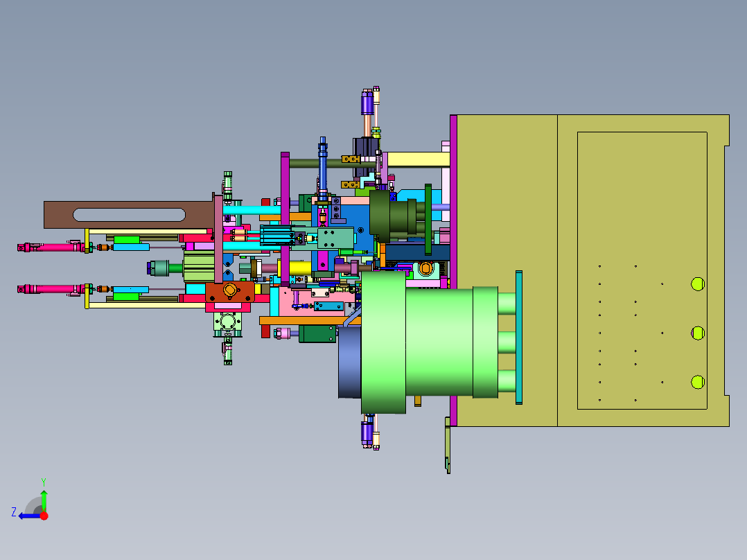Viewport: 747px width, 560px height.
Task: Select the tall magenta strip on cabinet edge
Action: pos(453,270)
